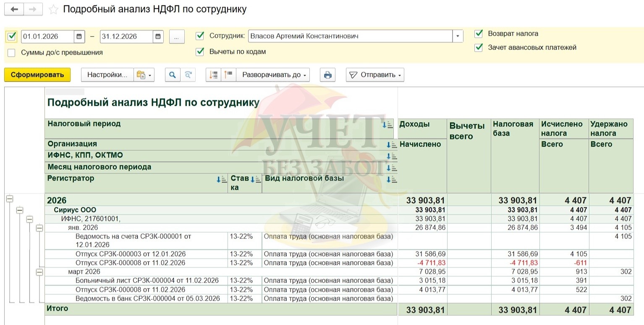Sort by Организация header icon
Viewport: 644px width, 325px height.
391,145
